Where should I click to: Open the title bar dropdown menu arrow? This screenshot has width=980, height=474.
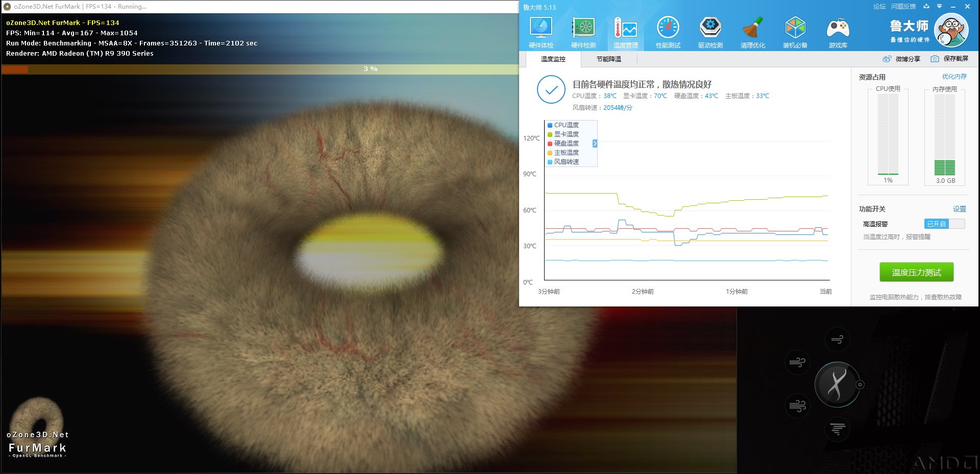[940, 7]
